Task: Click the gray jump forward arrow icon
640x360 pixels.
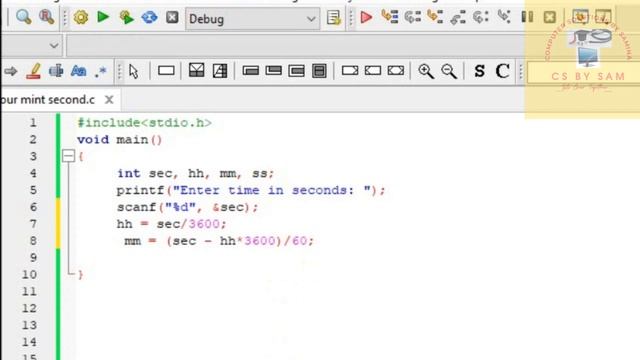Action: click(x=11, y=71)
